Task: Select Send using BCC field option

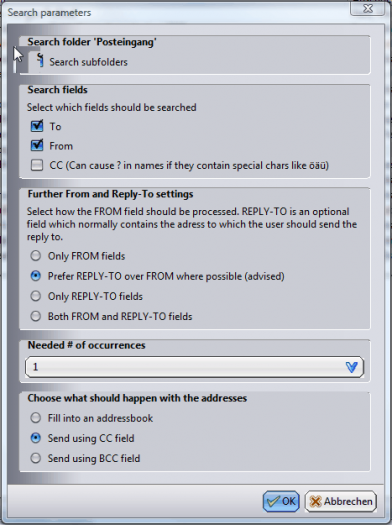Action: [x=36, y=458]
